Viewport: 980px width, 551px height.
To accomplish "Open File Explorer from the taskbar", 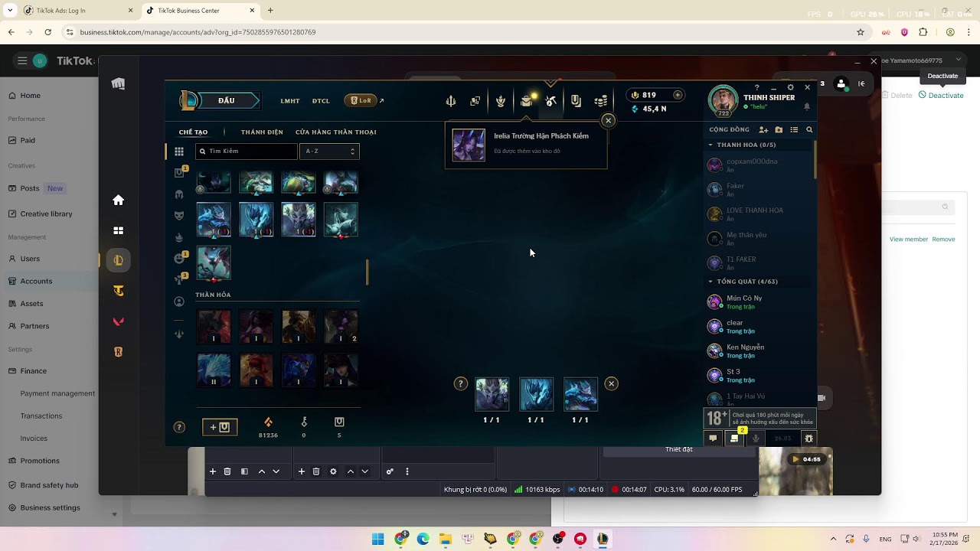I will tap(445, 539).
